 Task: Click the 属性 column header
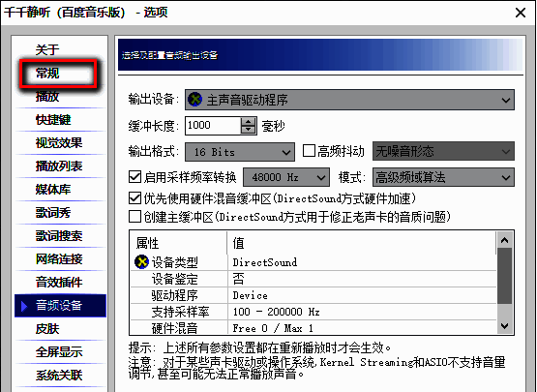[178, 243]
